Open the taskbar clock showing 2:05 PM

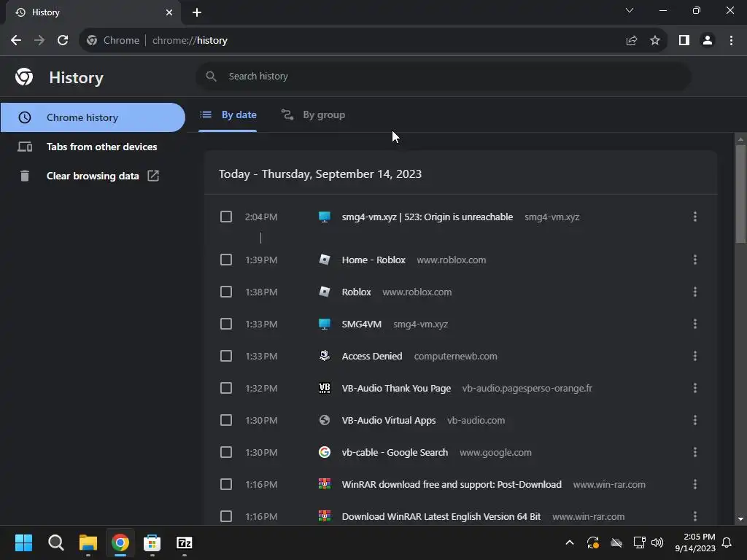pos(695,542)
